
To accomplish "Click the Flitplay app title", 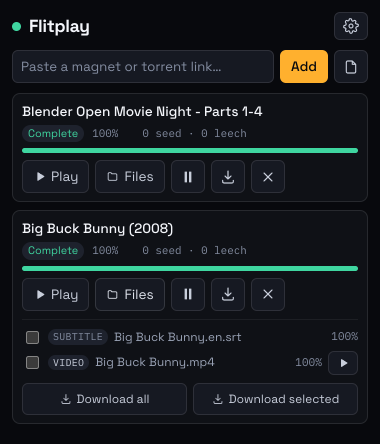I will 59,27.
